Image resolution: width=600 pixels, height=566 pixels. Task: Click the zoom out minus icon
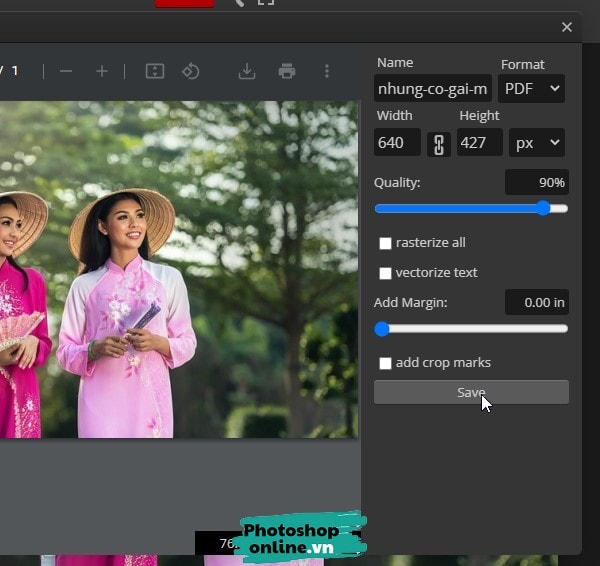66,71
